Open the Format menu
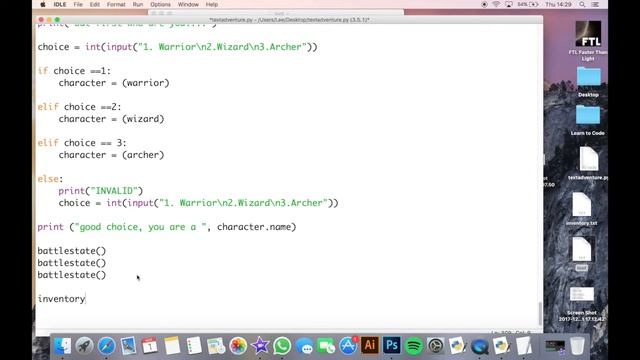Image resolution: width=640 pixels, height=360 pixels. click(116, 4)
